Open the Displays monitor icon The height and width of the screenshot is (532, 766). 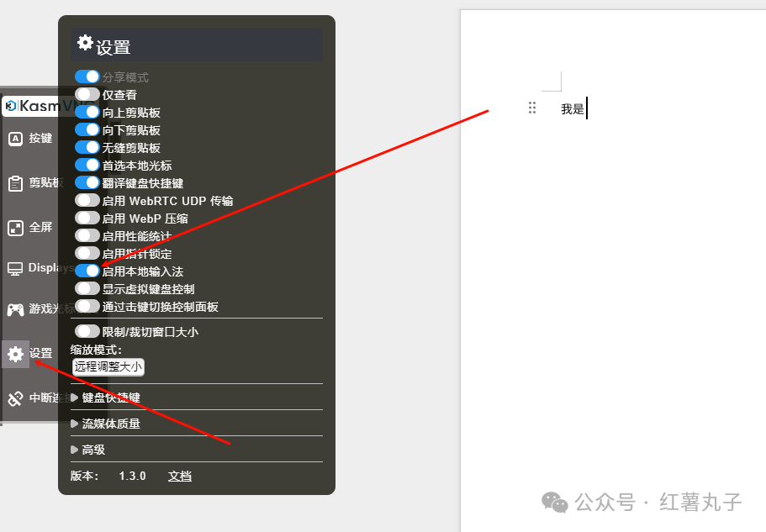[15, 268]
